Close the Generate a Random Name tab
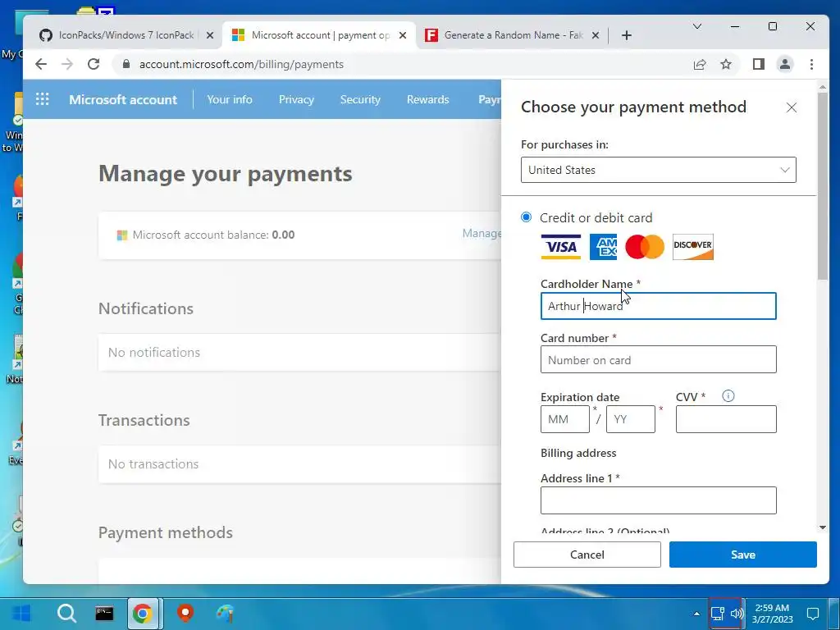 (x=596, y=35)
